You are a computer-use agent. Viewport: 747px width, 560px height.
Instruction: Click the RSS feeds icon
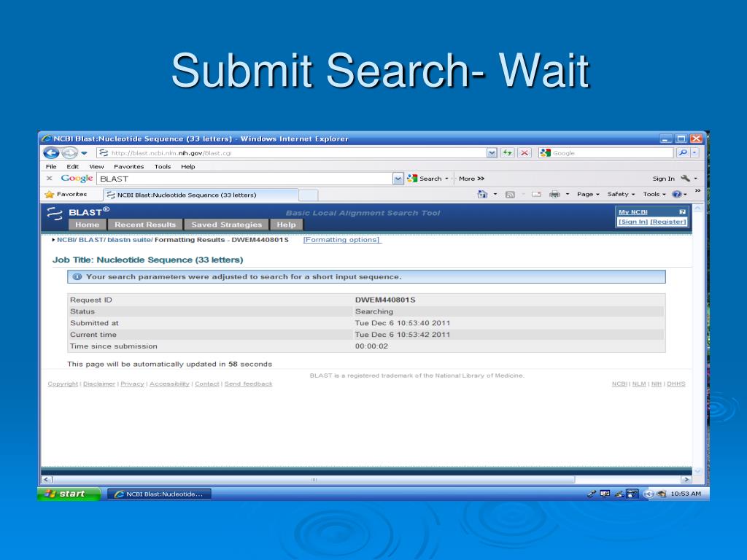point(510,194)
